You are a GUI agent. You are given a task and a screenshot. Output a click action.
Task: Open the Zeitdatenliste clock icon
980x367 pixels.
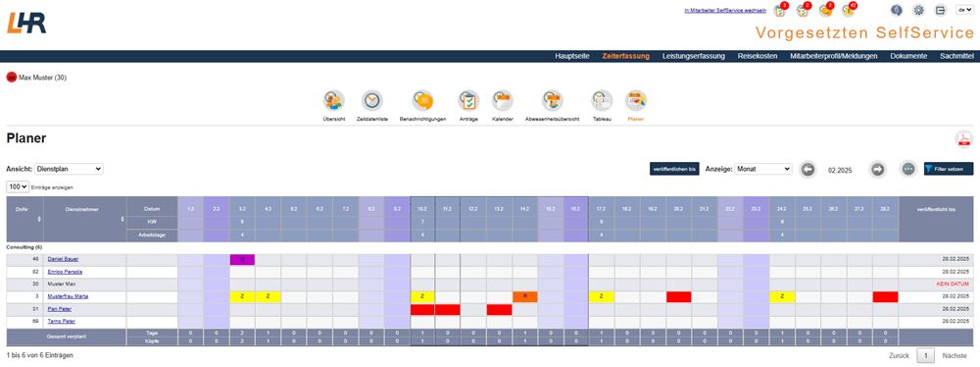click(371, 101)
